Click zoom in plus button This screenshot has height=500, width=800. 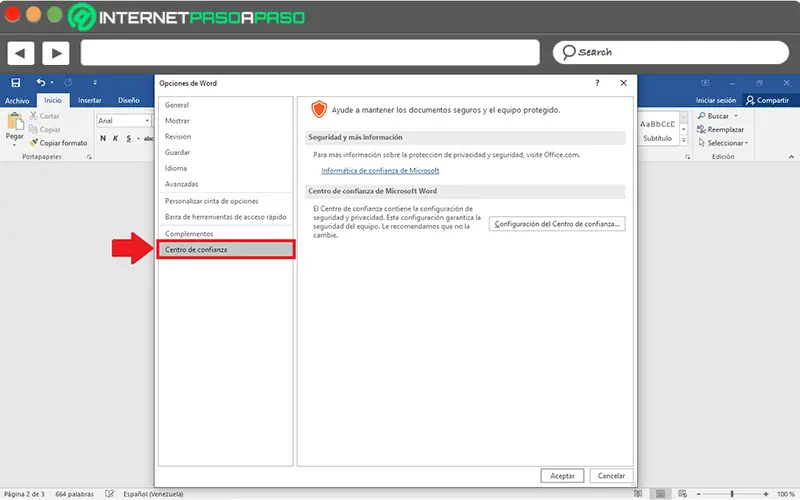tap(766, 494)
